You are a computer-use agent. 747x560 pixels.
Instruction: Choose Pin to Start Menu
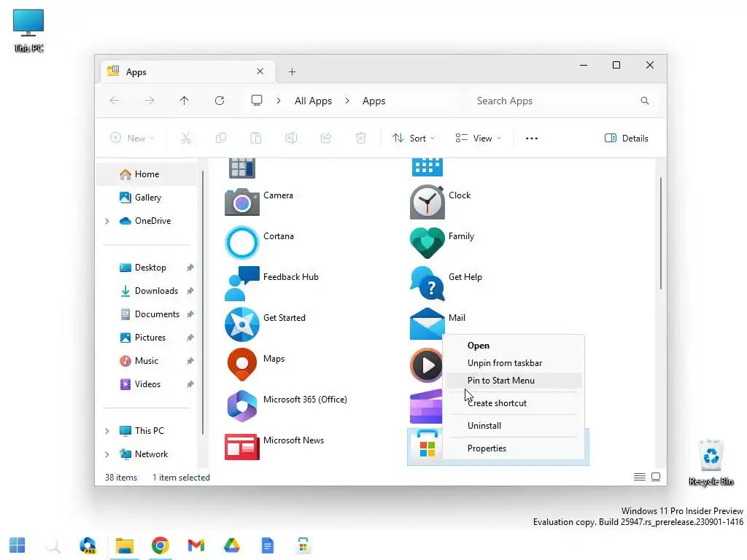coord(514,381)
